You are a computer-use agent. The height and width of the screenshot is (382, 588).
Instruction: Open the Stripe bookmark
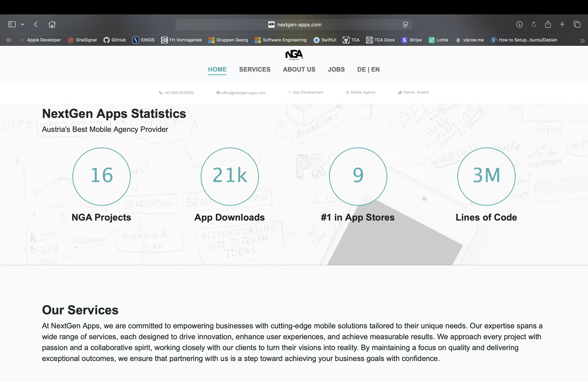click(x=412, y=40)
